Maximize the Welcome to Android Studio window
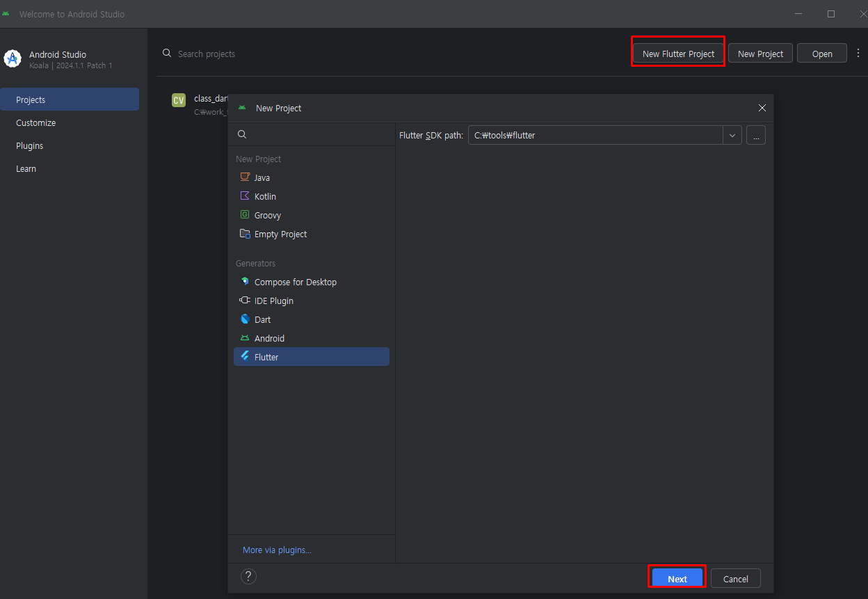868x599 pixels. point(830,14)
